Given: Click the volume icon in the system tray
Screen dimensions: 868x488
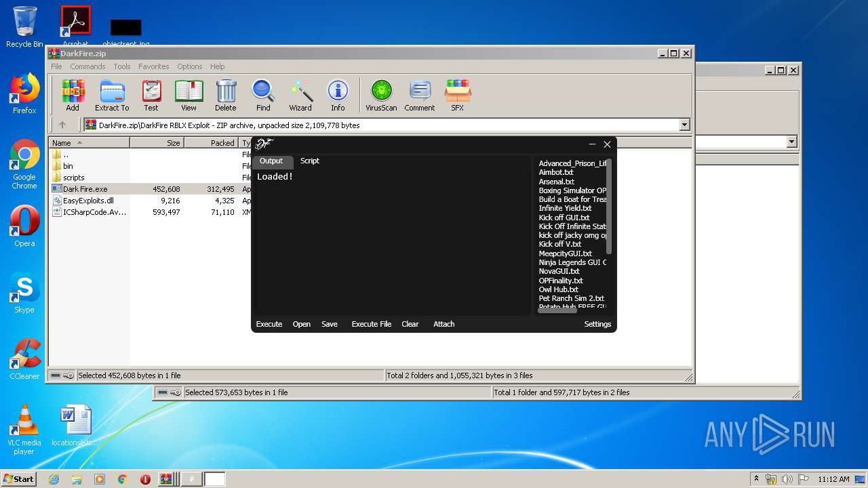Looking at the screenshot, I should coord(787,479).
